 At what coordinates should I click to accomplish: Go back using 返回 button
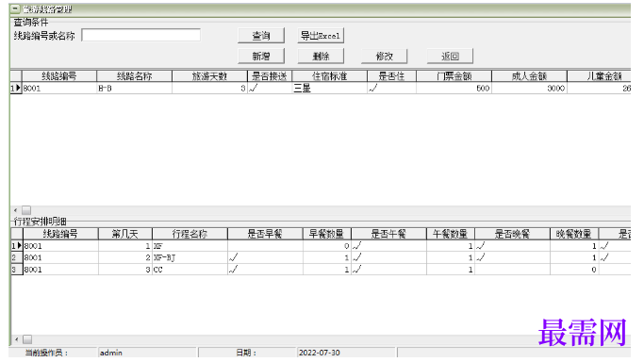450,57
